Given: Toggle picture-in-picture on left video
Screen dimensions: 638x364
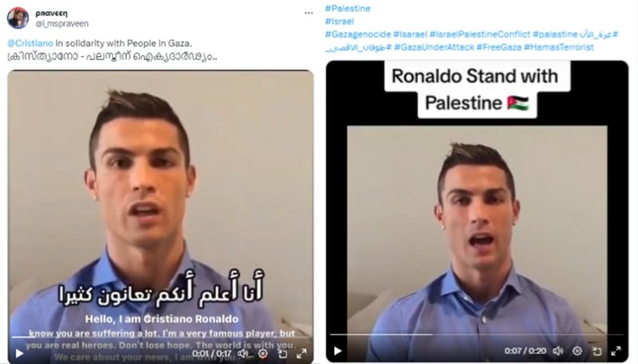Looking at the screenshot, I should point(283,354).
